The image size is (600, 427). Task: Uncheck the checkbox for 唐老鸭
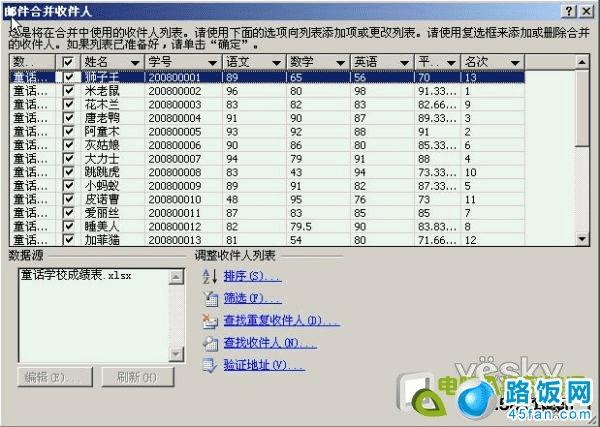pyautogui.click(x=68, y=118)
